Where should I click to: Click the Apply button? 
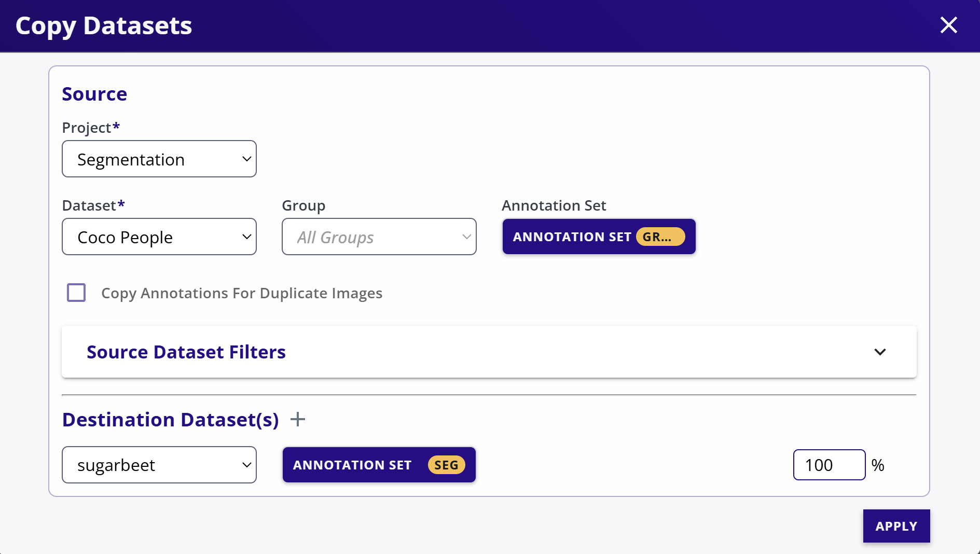pos(896,526)
